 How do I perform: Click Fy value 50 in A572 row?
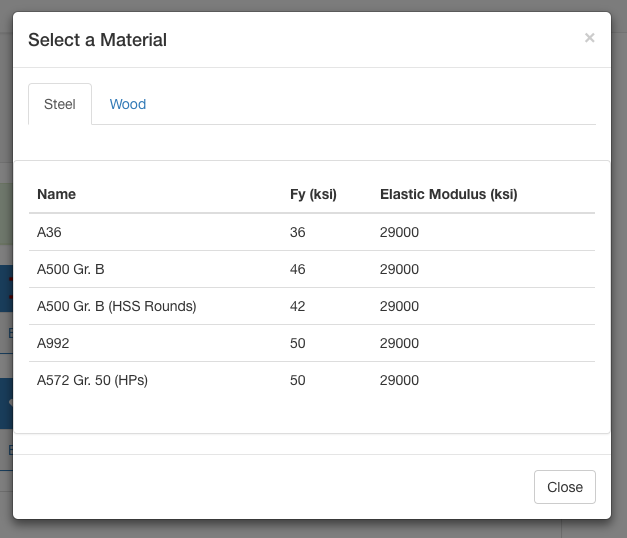[298, 380]
